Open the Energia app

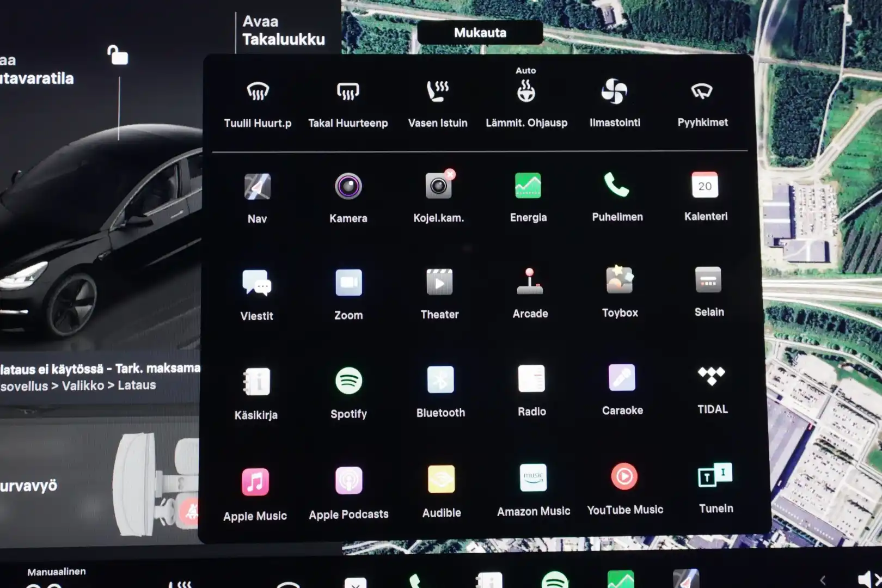click(x=528, y=185)
